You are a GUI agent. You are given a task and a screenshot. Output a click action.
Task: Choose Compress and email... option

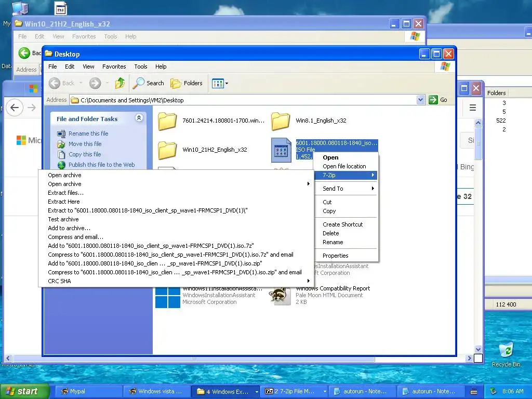click(x=176, y=237)
